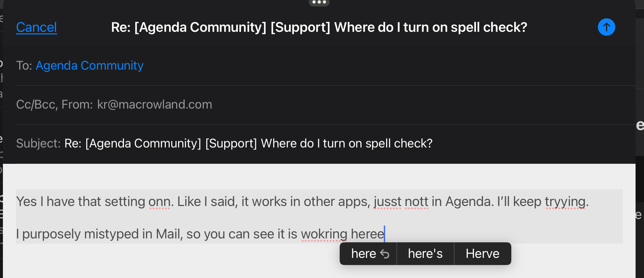Cancel the reply draft
The height and width of the screenshot is (278, 644).
coord(36,27)
